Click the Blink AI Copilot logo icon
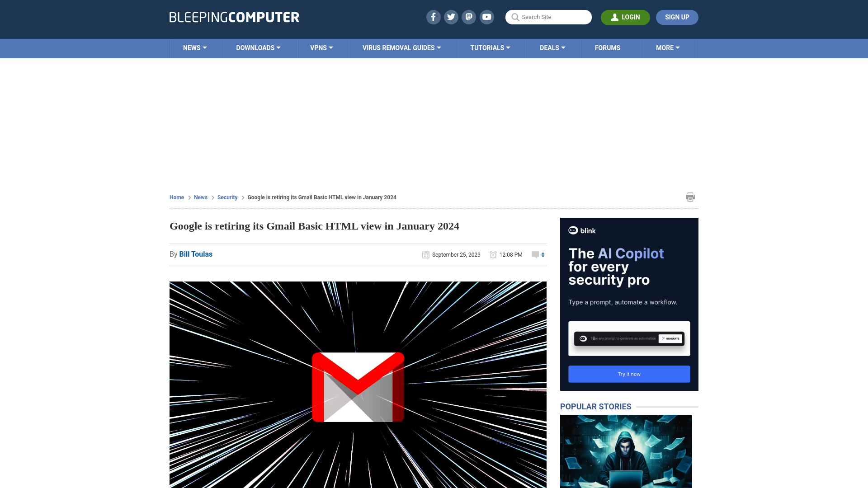This screenshot has width=868, height=488. pos(573,230)
